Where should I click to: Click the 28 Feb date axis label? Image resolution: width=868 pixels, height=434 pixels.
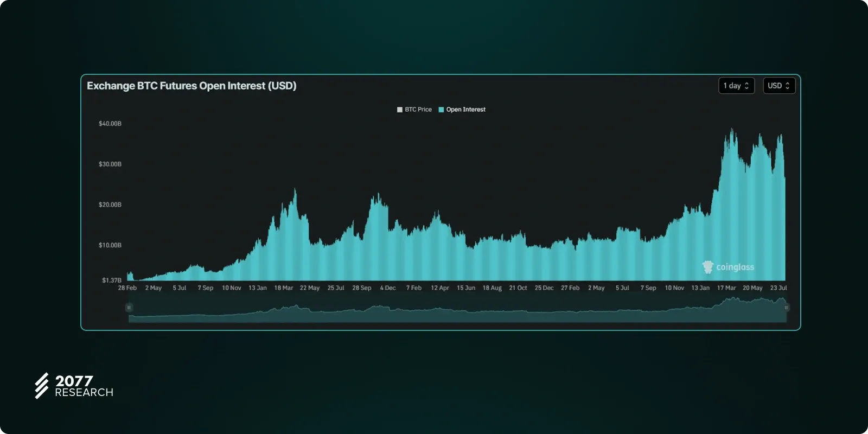[127, 288]
